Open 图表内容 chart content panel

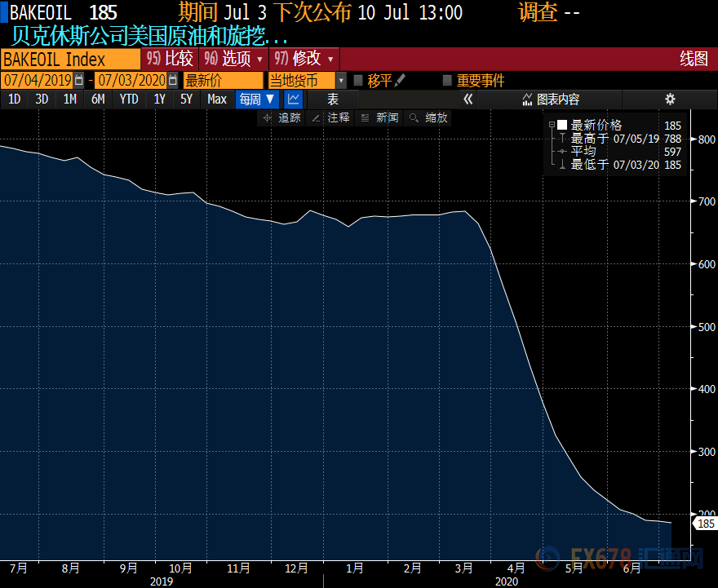pyautogui.click(x=551, y=99)
